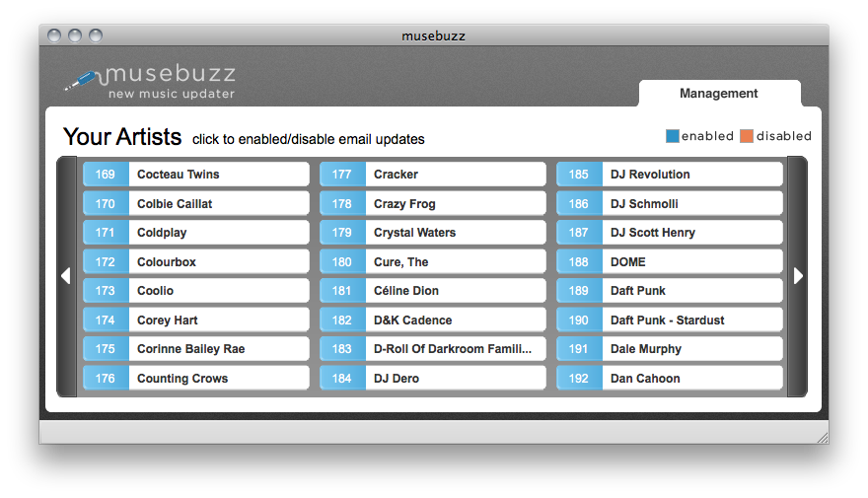Toggle email updates for Cocteau Twins
Viewport: 868px width, 498px height.
(196, 175)
